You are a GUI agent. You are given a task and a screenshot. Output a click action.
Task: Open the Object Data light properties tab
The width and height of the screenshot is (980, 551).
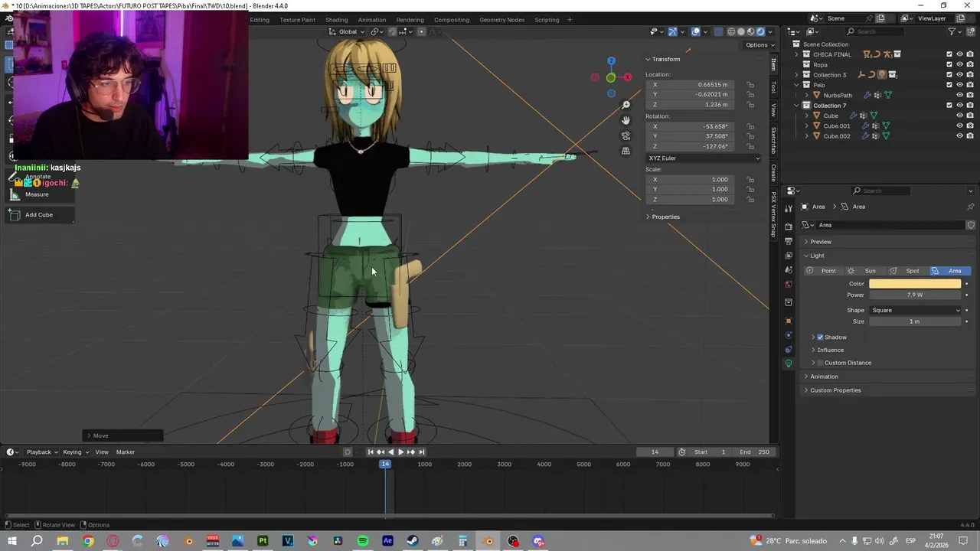pyautogui.click(x=789, y=364)
